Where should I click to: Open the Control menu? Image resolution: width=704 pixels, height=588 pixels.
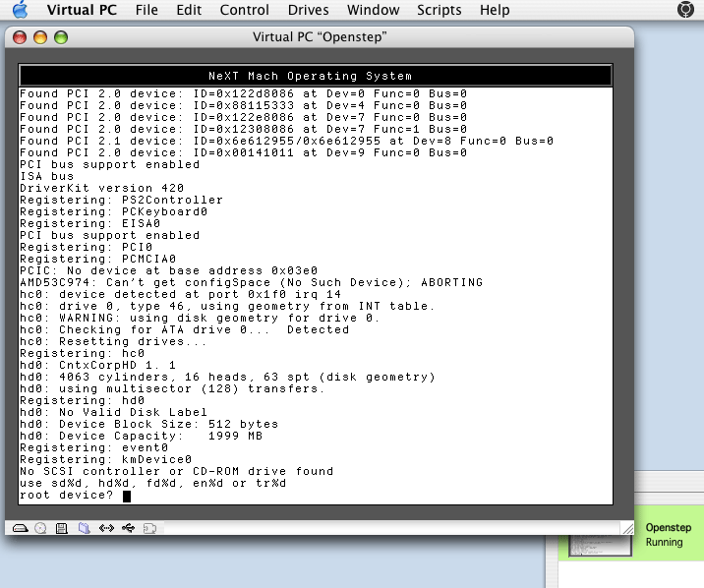click(244, 10)
